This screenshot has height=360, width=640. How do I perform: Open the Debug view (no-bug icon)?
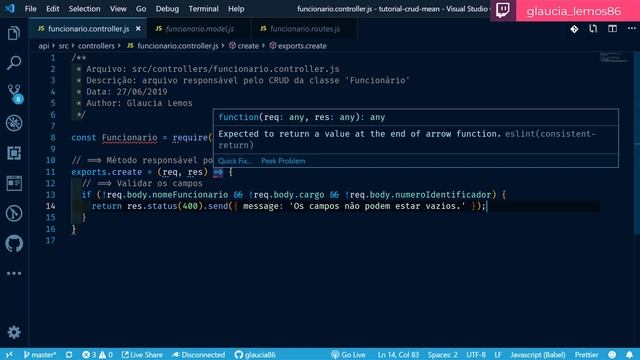[x=14, y=123]
